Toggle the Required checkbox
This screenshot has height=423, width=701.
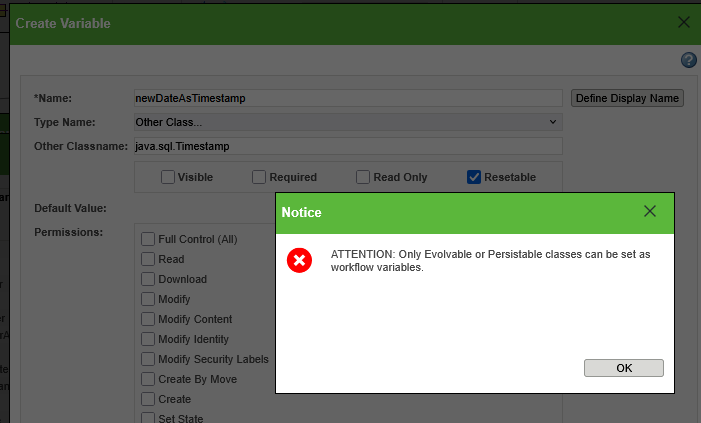pos(259,177)
